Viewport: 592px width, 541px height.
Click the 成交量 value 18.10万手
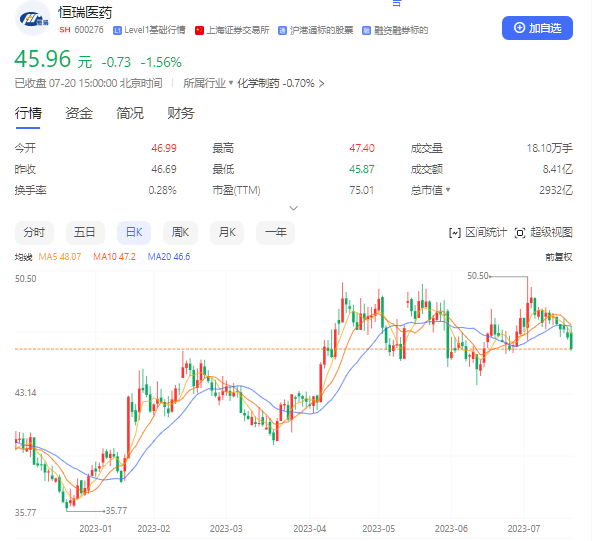[x=550, y=148]
